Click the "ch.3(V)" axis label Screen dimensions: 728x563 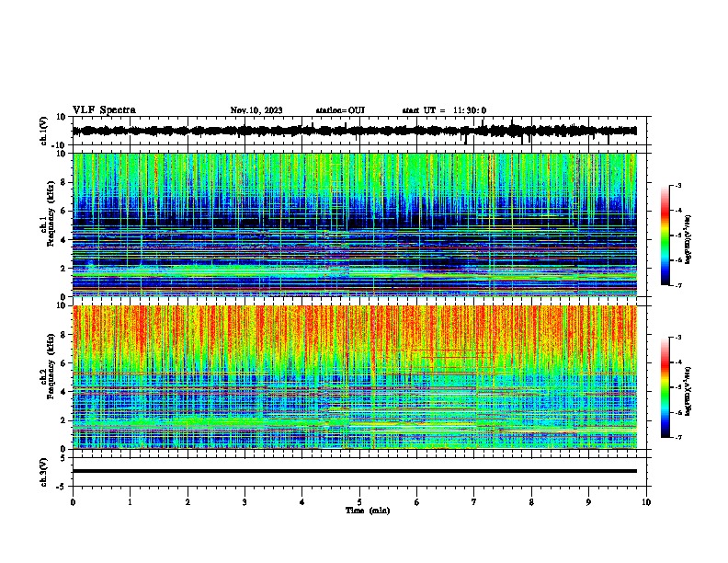[x=44, y=472]
